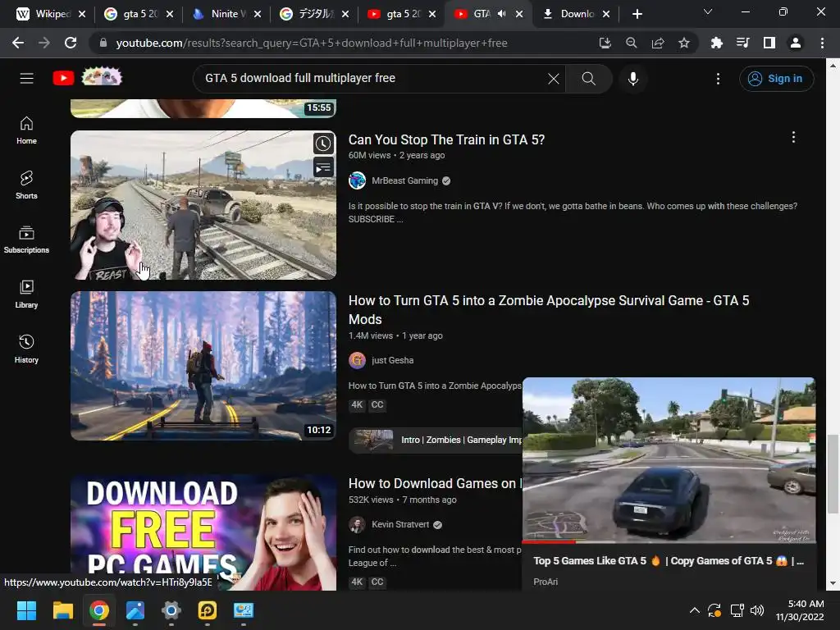Image resolution: width=840 pixels, height=630 pixels.
Task: Open zoom control in address bar
Action: [x=631, y=43]
